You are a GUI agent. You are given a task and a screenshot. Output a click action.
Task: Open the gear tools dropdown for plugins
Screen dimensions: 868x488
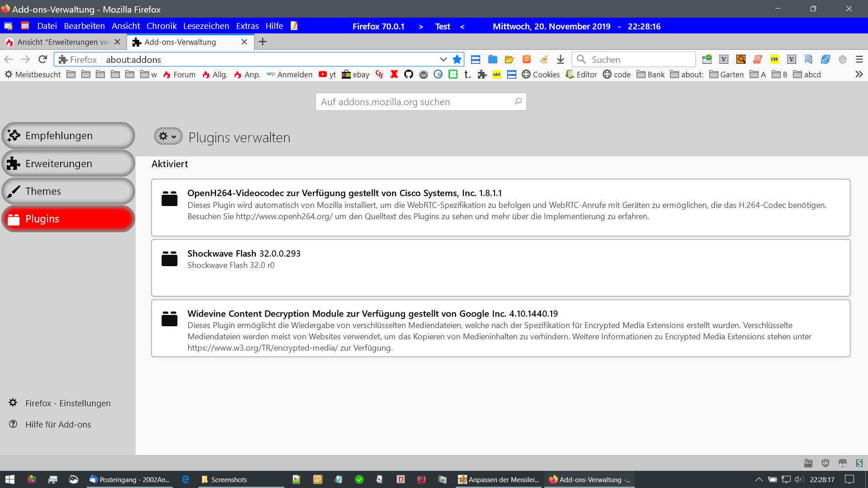tap(168, 136)
